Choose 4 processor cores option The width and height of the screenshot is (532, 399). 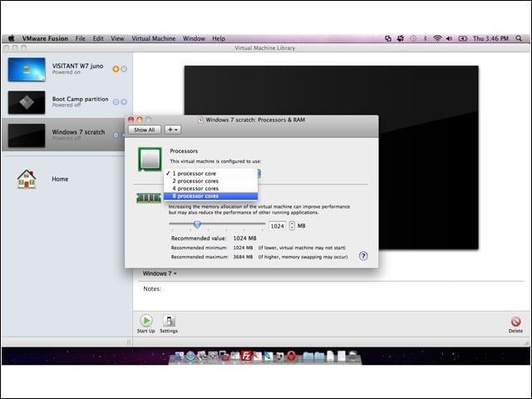pos(210,189)
